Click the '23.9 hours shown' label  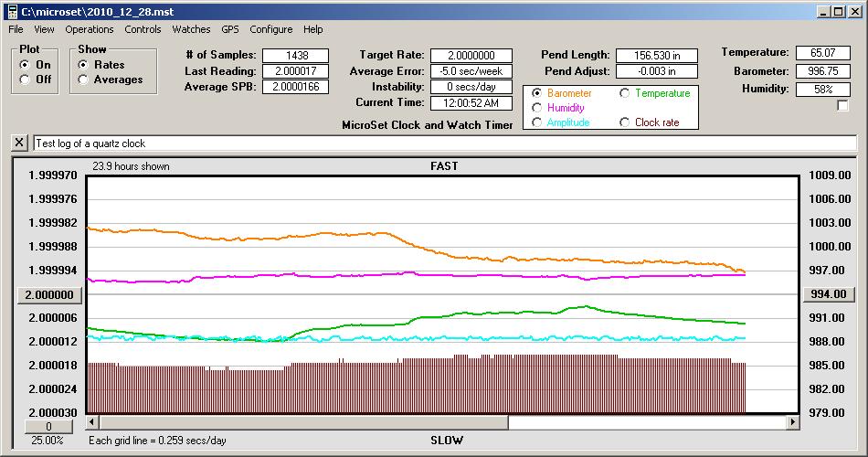[x=131, y=166]
